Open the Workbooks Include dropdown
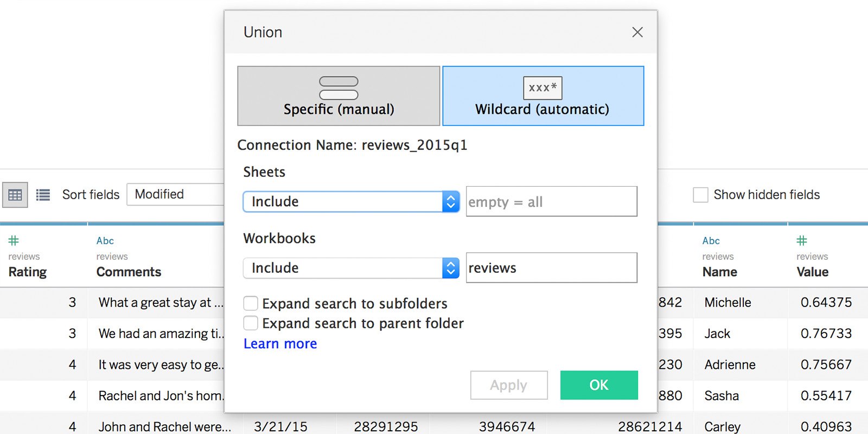Image resolution: width=868 pixels, height=434 pixels. (x=351, y=268)
